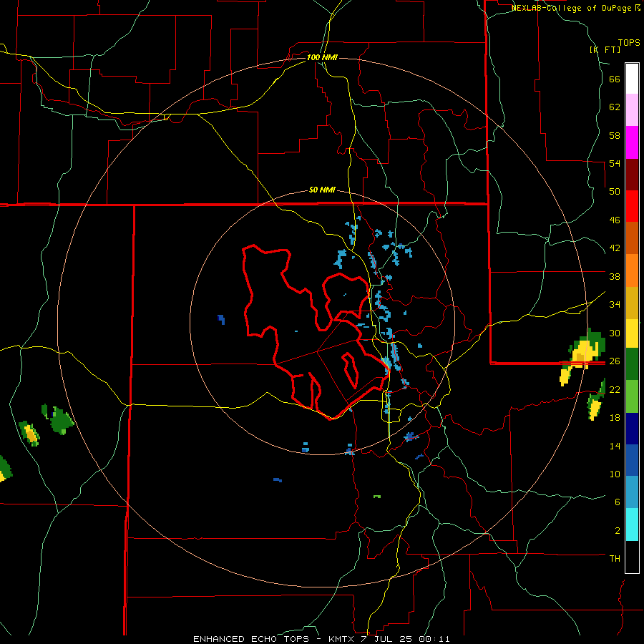Screen dimensions: 644x644
Task: Click the navy blue legend swatch
Action: click(632, 429)
